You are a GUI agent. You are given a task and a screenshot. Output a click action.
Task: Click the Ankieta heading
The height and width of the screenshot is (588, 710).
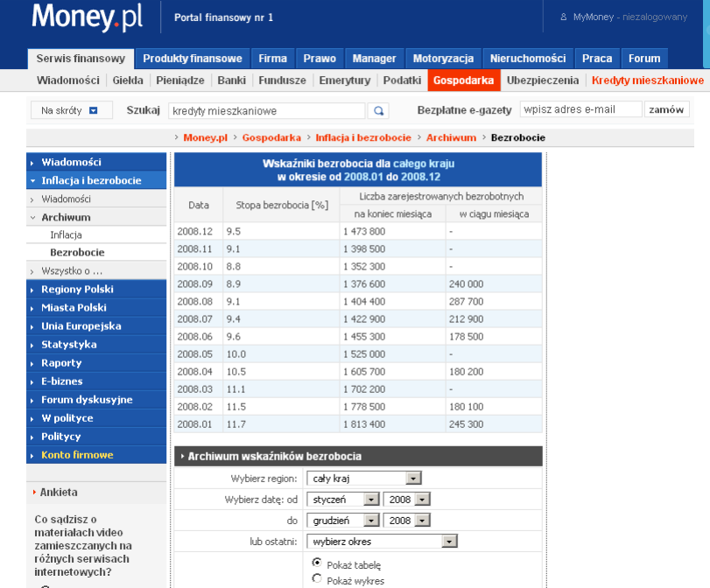coord(59,492)
